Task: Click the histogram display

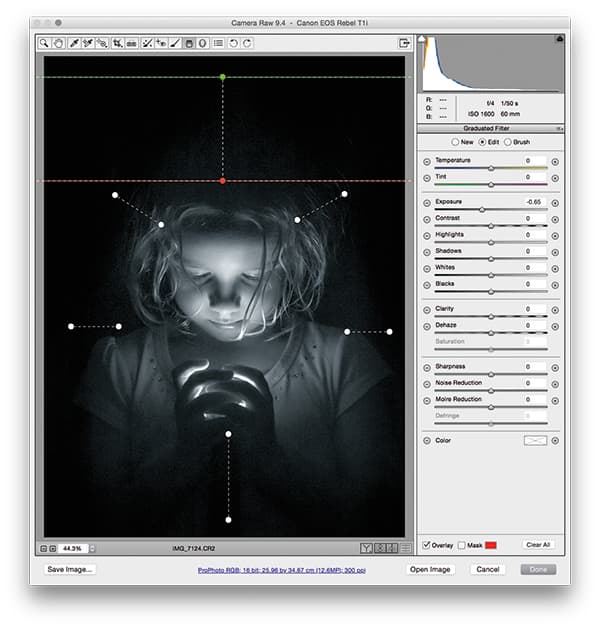Action: click(x=491, y=64)
